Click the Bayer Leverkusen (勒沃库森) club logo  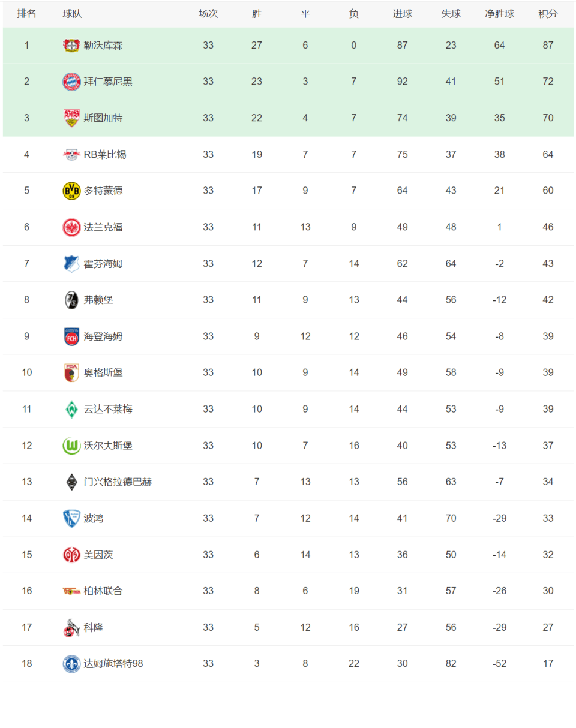(x=71, y=45)
